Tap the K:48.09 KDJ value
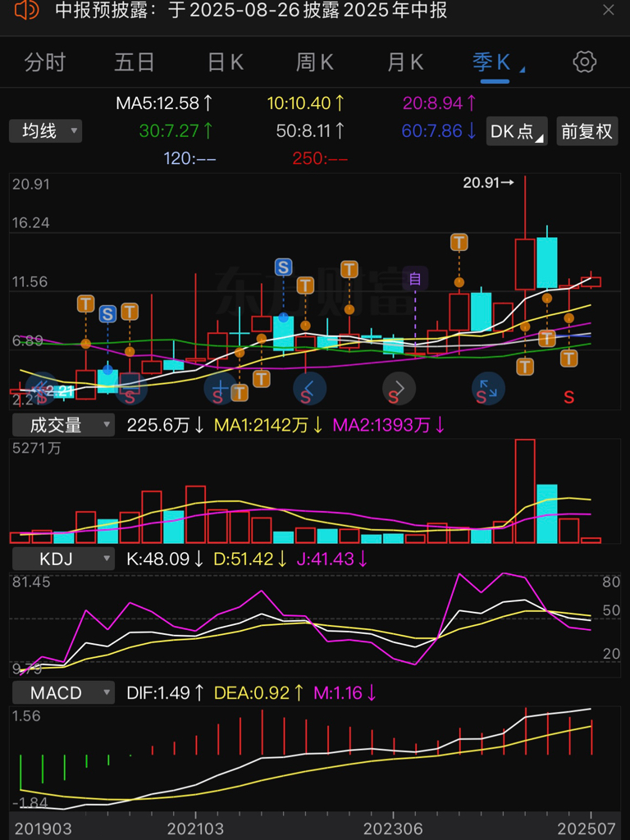Viewport: 630px width, 840px height. pyautogui.click(x=165, y=559)
